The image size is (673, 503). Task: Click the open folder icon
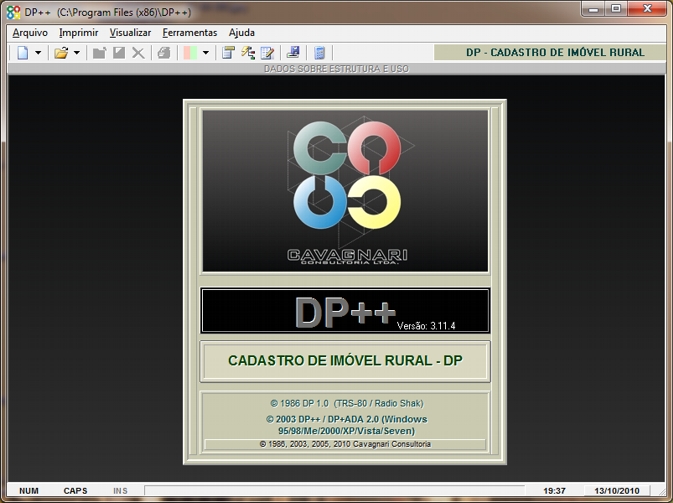[61, 53]
